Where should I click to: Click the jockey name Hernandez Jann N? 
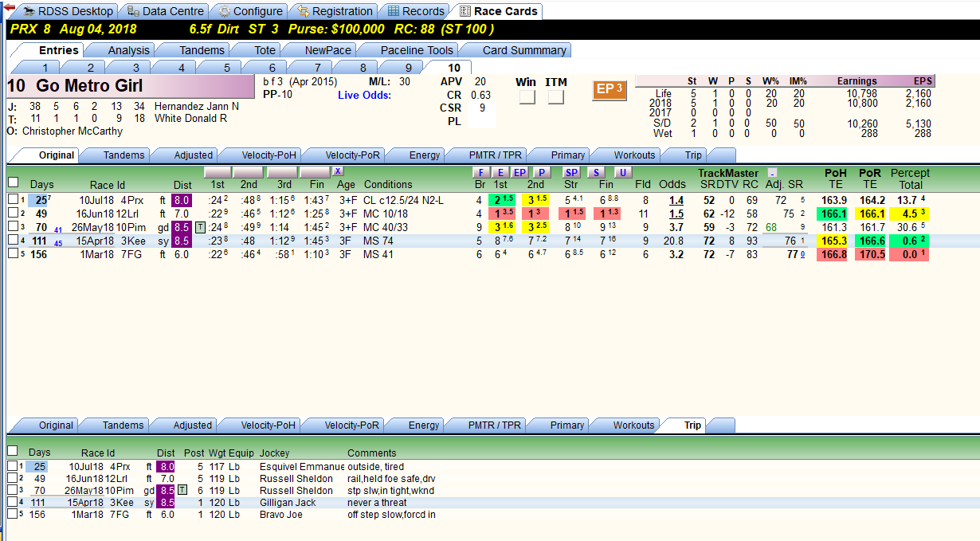click(x=197, y=106)
